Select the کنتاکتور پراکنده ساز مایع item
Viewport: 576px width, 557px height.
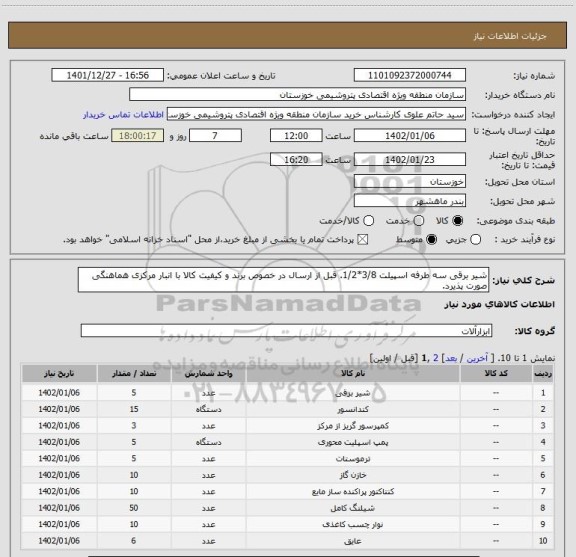click(x=287, y=491)
